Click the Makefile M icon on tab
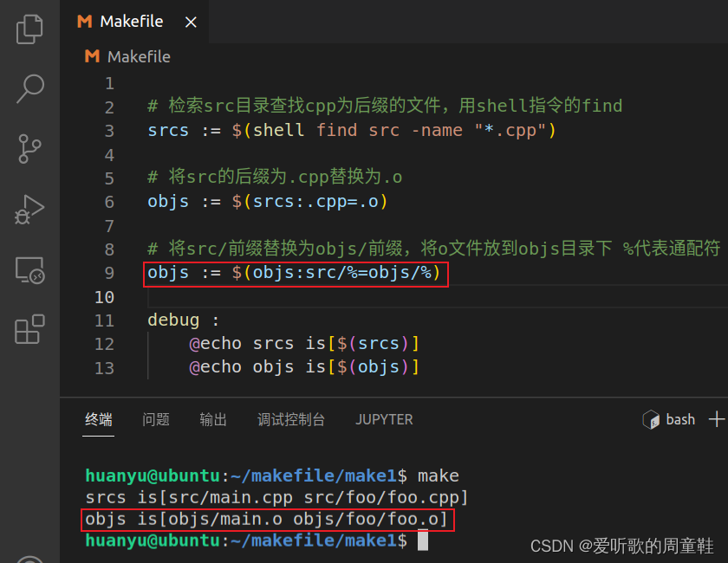The height and width of the screenshot is (563, 728). pyautogui.click(x=85, y=22)
